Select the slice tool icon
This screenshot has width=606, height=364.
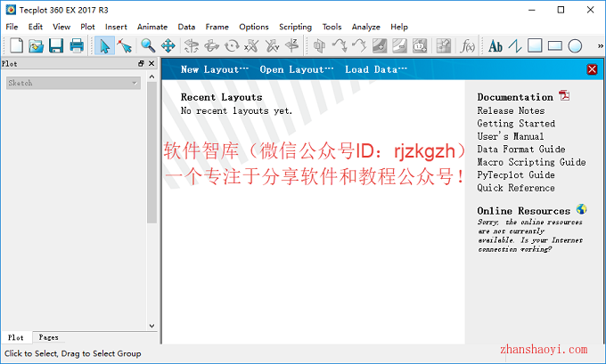coord(319,45)
